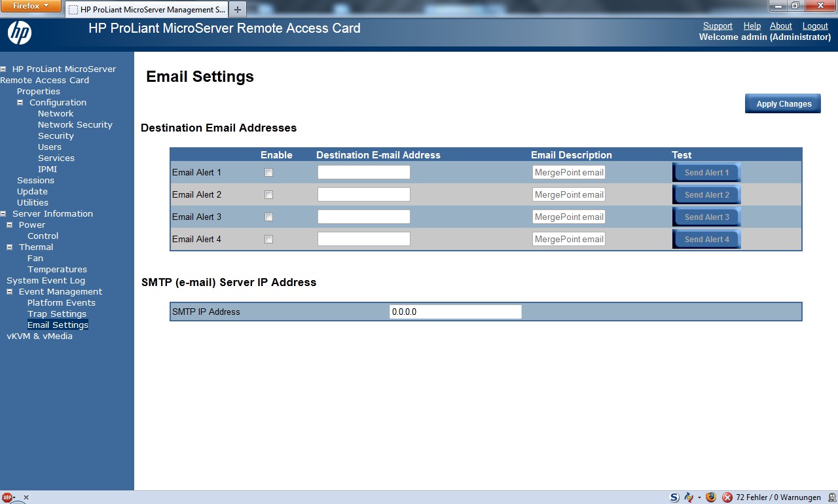The width and height of the screenshot is (838, 504).
Task: Collapse the Power tree node
Action: [x=10, y=225]
